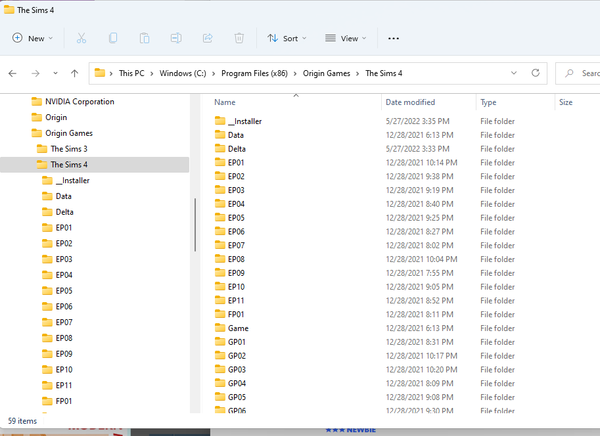Image resolution: width=600 pixels, height=436 pixels.
Task: Sort files by Name column header
Action: pyautogui.click(x=225, y=102)
